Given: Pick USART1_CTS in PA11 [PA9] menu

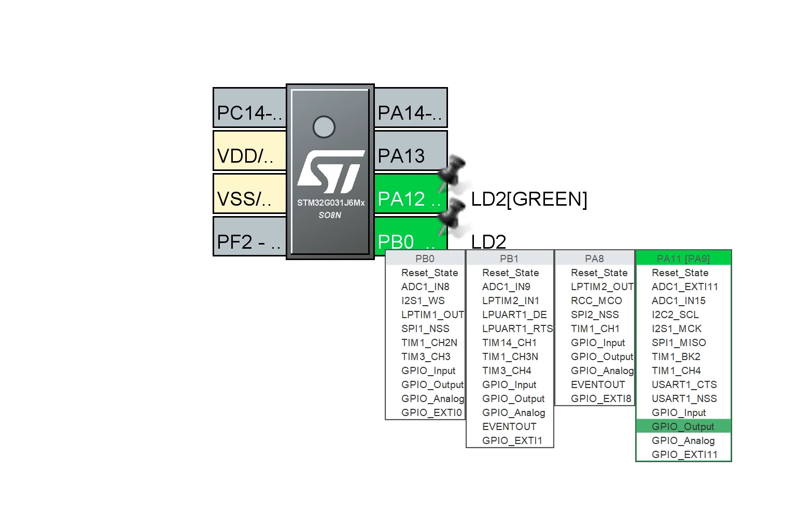Looking at the screenshot, I should coord(683,384).
